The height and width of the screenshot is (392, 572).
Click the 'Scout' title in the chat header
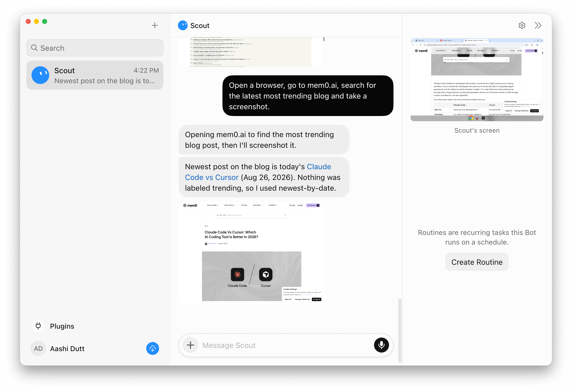[200, 26]
